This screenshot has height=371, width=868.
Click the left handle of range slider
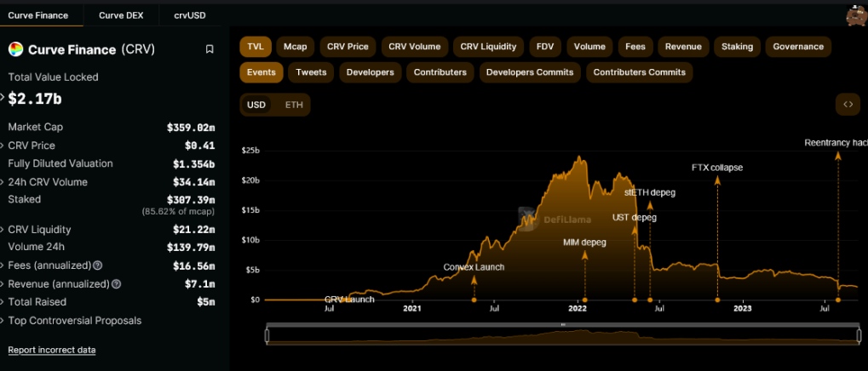[267, 335]
